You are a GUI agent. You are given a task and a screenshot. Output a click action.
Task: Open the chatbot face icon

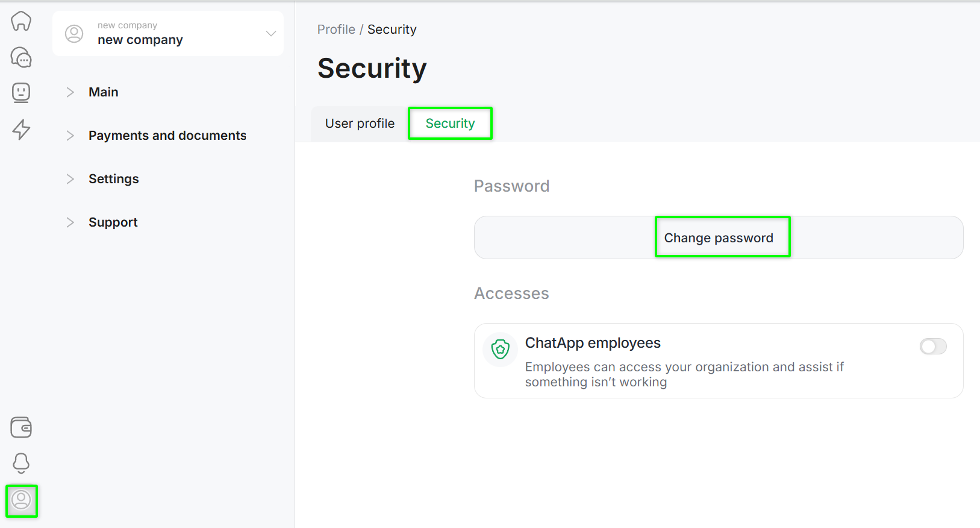[x=21, y=93]
